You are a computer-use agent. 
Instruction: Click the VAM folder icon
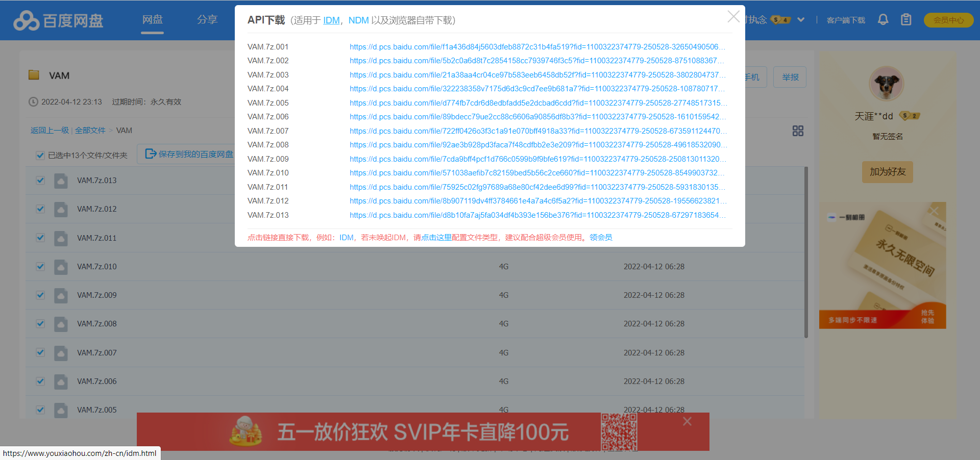[34, 75]
